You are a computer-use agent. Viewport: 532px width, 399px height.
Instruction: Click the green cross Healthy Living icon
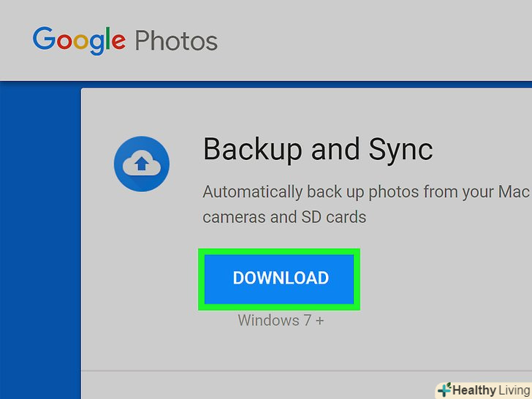tap(444, 389)
